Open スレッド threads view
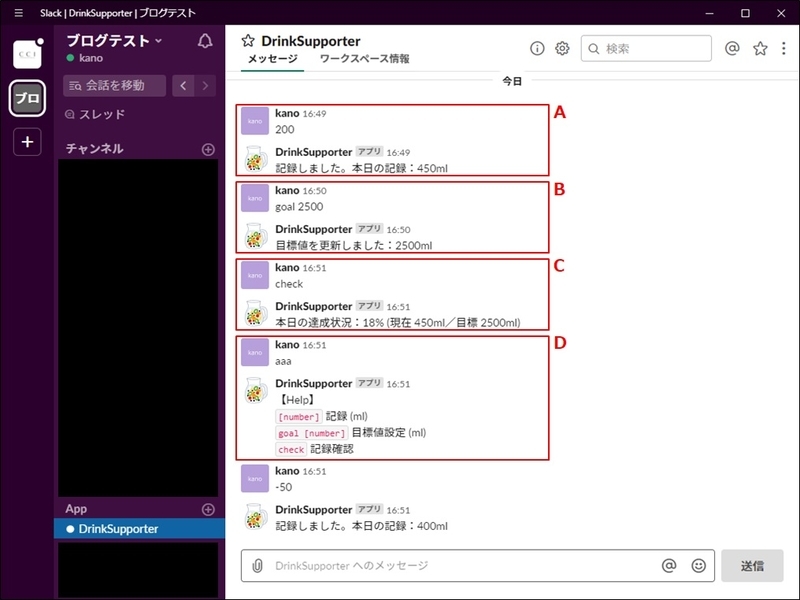The height and width of the screenshot is (600, 800). click(95, 114)
